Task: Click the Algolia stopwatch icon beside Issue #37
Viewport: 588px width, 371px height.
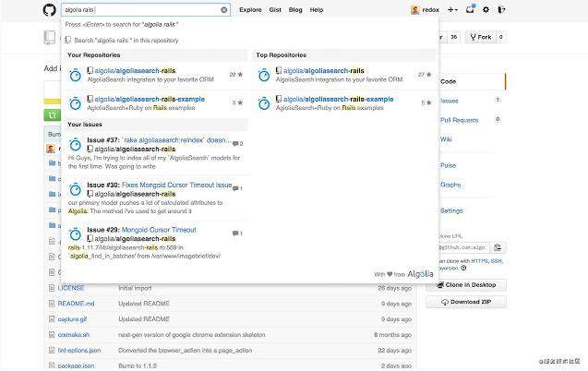Action: coord(75,144)
